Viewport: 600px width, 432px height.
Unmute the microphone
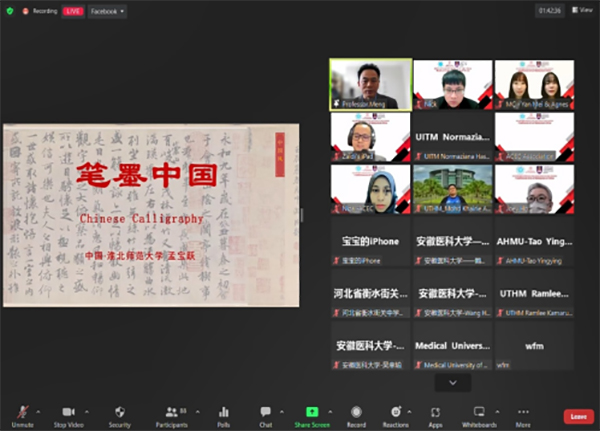(x=23, y=416)
